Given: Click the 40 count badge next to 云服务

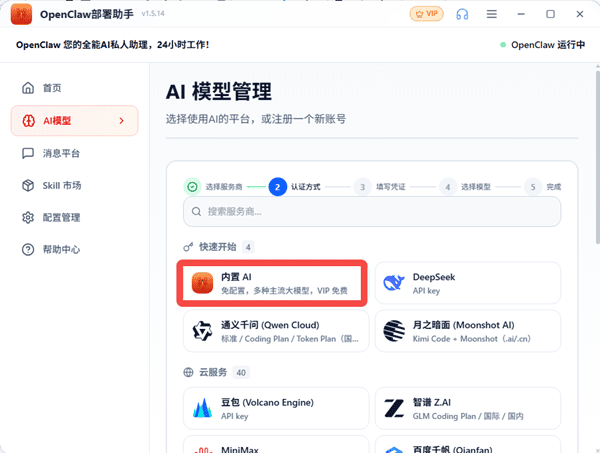Looking at the screenshot, I should (241, 373).
